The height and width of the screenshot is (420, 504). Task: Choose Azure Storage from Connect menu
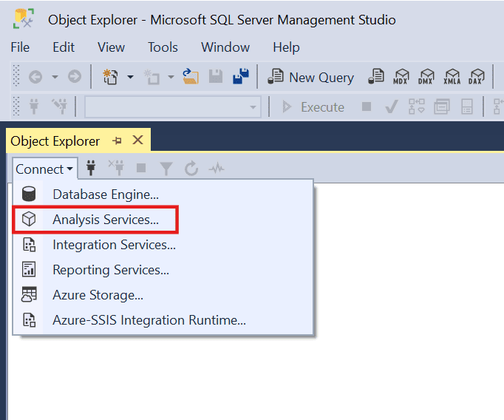click(98, 295)
